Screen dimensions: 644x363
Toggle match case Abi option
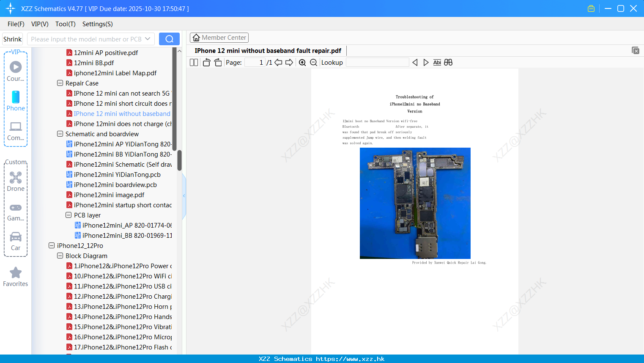coord(437,62)
